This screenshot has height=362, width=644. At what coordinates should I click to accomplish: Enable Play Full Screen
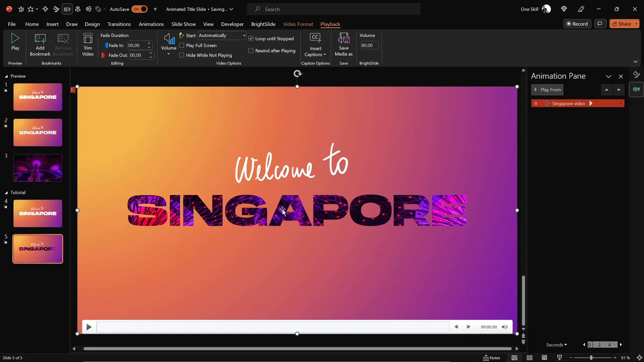182,45
